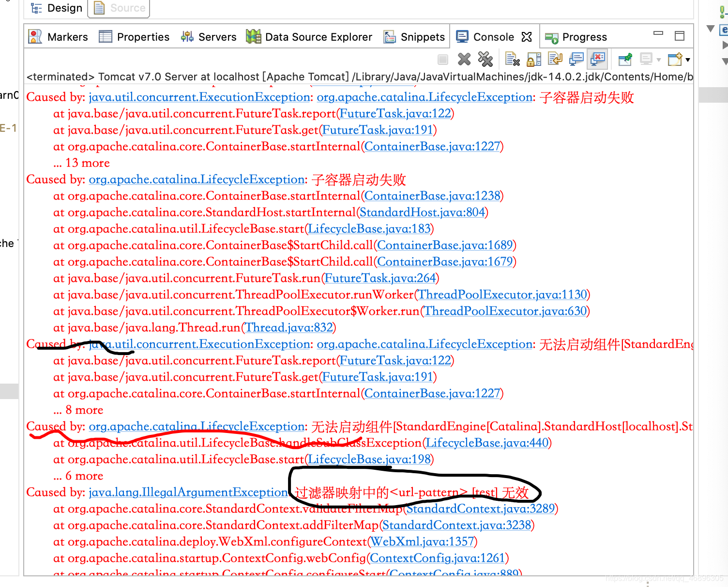Click WebXml.java:1357 link

423,541
